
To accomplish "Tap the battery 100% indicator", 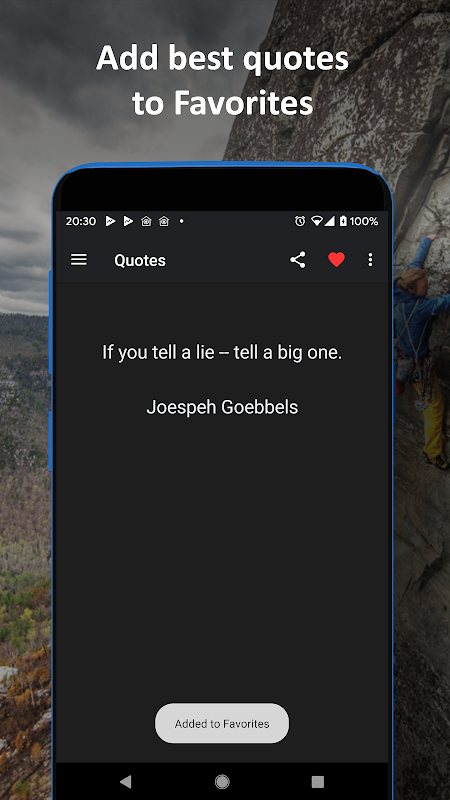I will point(359,221).
